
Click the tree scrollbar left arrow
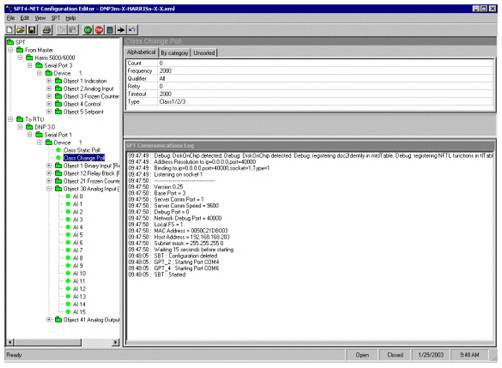tap(10, 342)
